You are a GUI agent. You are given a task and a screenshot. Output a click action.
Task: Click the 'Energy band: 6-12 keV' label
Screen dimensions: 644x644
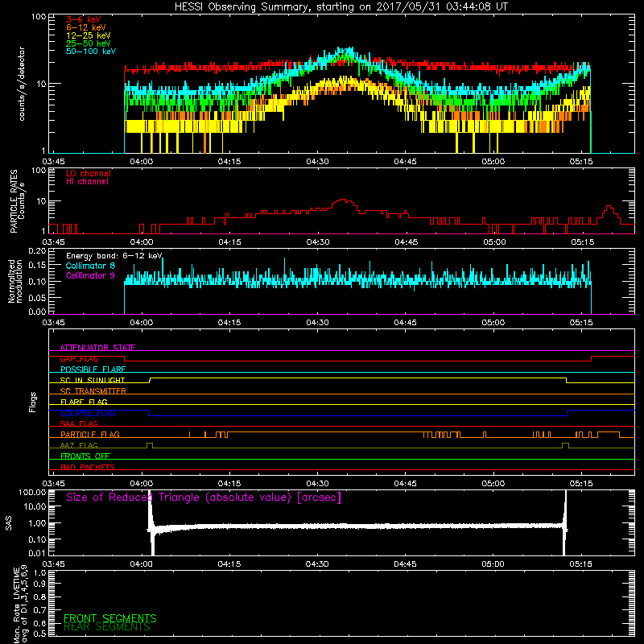click(x=114, y=256)
